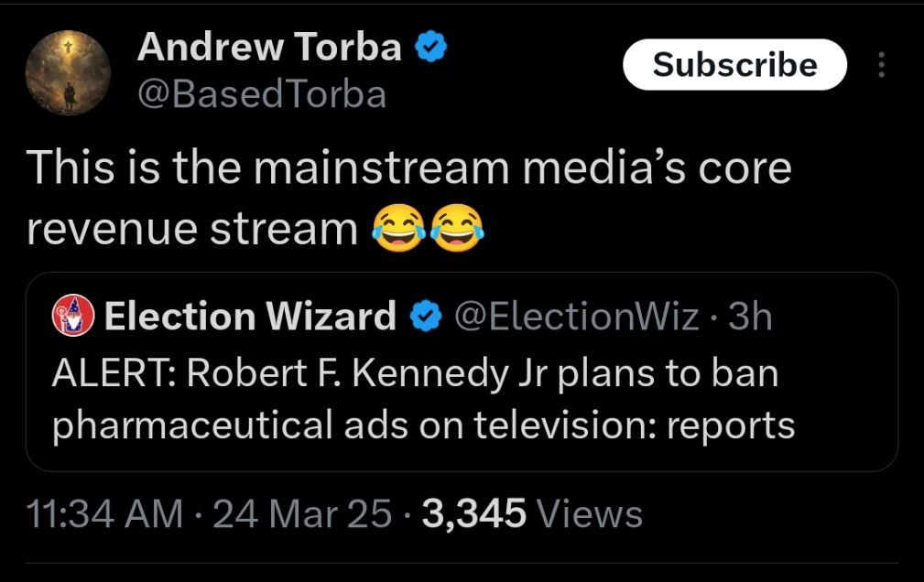Click the first laughing-crying emoji

coord(399,228)
